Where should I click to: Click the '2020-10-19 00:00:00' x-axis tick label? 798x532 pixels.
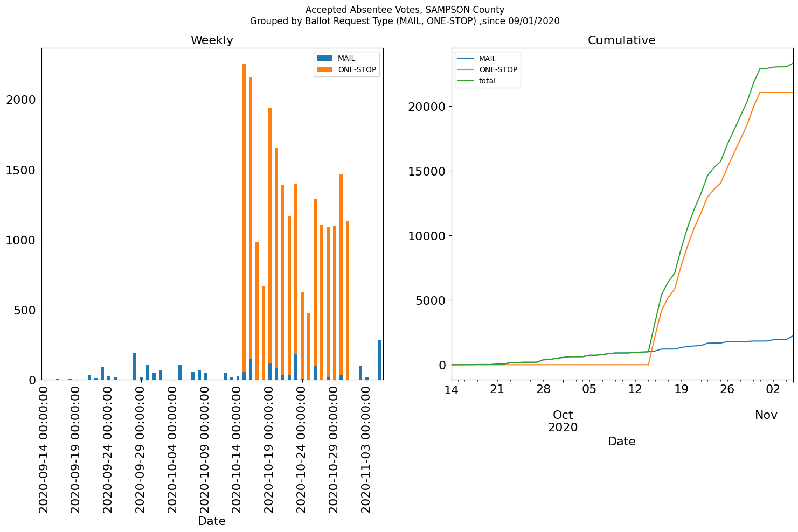[270, 449]
